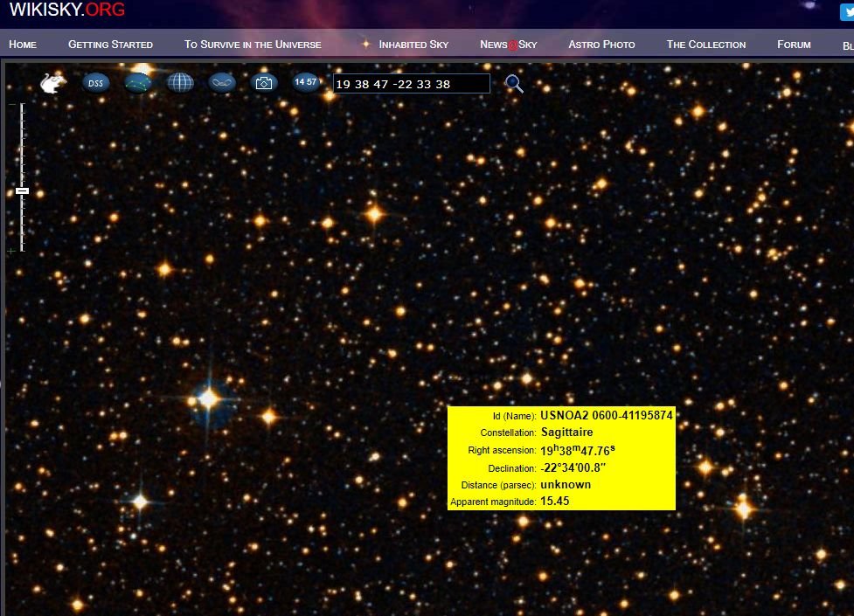
Task: Open the Getting Started page
Action: [111, 44]
